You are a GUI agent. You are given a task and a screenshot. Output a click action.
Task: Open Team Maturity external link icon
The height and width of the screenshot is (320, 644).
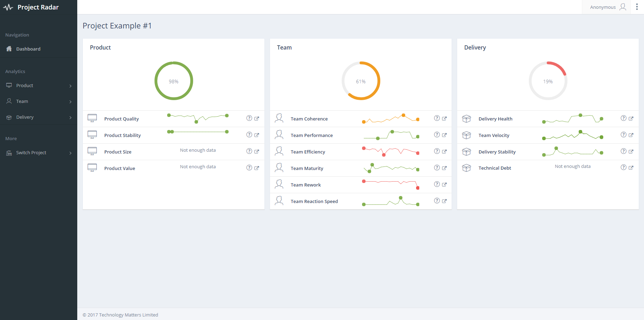click(x=444, y=168)
